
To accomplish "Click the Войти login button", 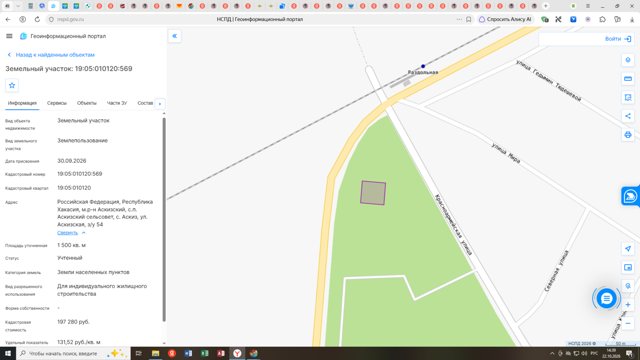I will [x=618, y=39].
